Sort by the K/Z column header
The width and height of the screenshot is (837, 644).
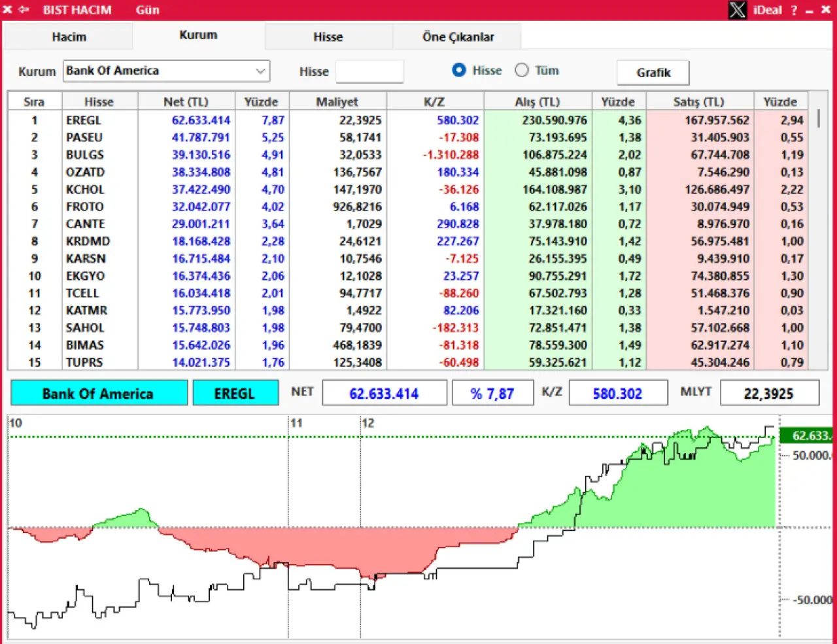pyautogui.click(x=435, y=101)
